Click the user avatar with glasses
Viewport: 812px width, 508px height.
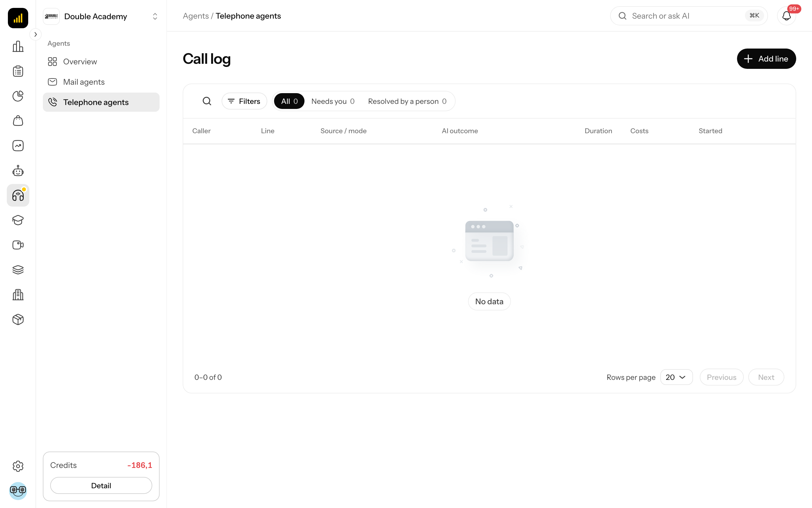pyautogui.click(x=18, y=491)
